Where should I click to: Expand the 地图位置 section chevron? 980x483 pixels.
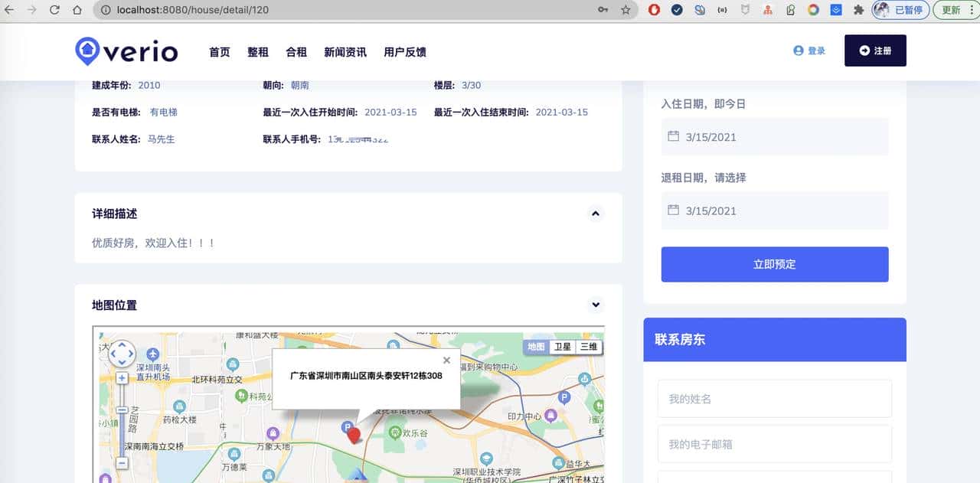pyautogui.click(x=595, y=305)
